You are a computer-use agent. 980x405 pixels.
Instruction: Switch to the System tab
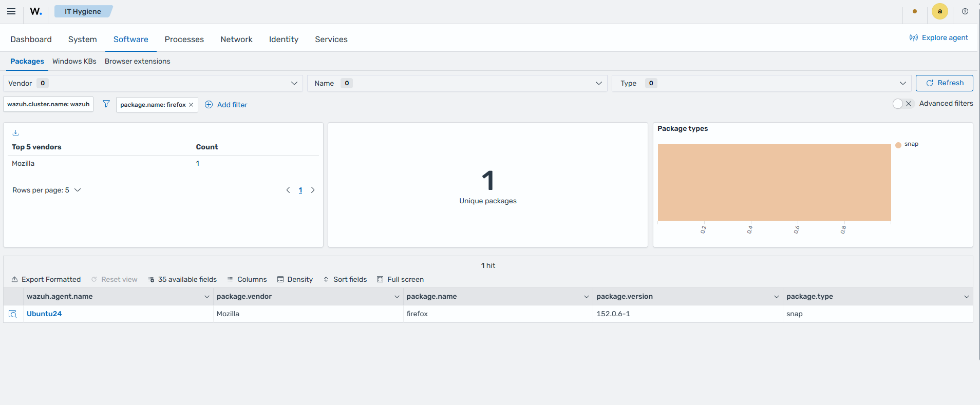click(82, 40)
